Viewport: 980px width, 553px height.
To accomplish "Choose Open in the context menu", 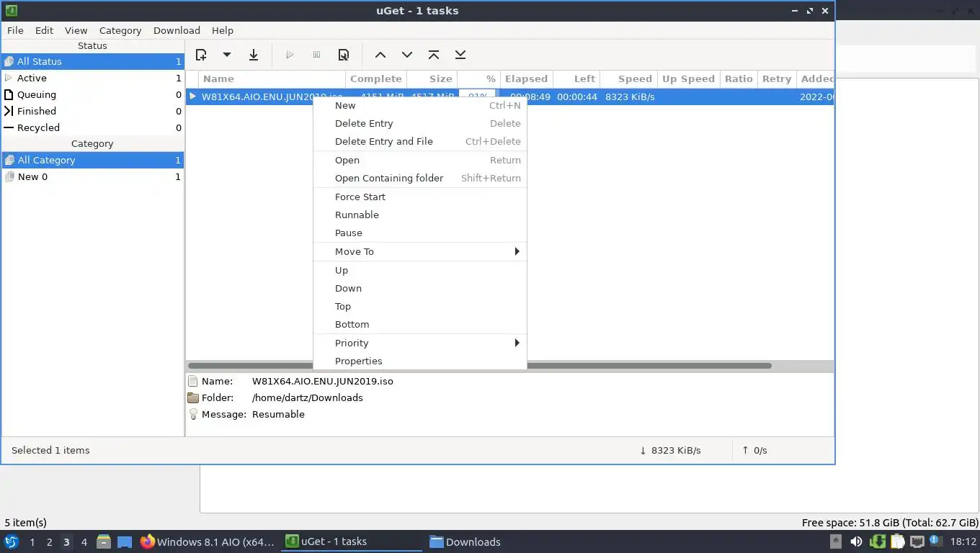I will tap(420, 160).
